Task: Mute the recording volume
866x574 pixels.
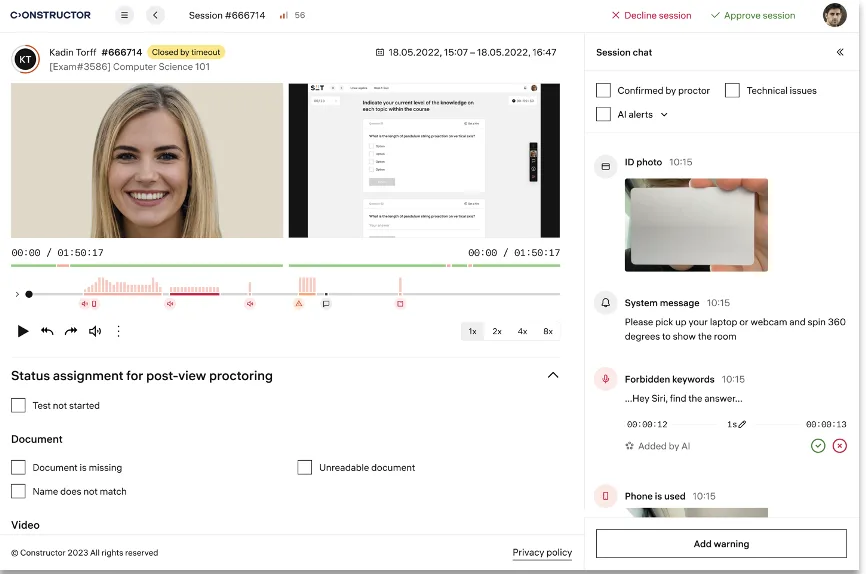Action: pyautogui.click(x=95, y=331)
